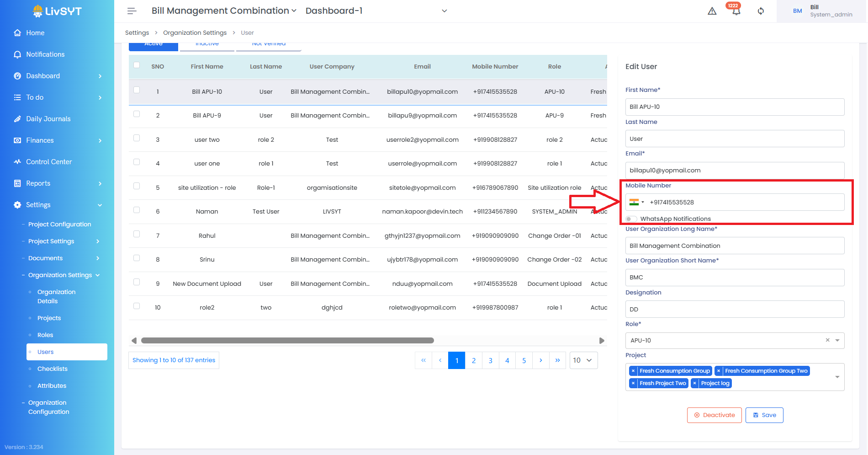Remove the Project log tag
Image resolution: width=868 pixels, height=455 pixels.
point(695,383)
